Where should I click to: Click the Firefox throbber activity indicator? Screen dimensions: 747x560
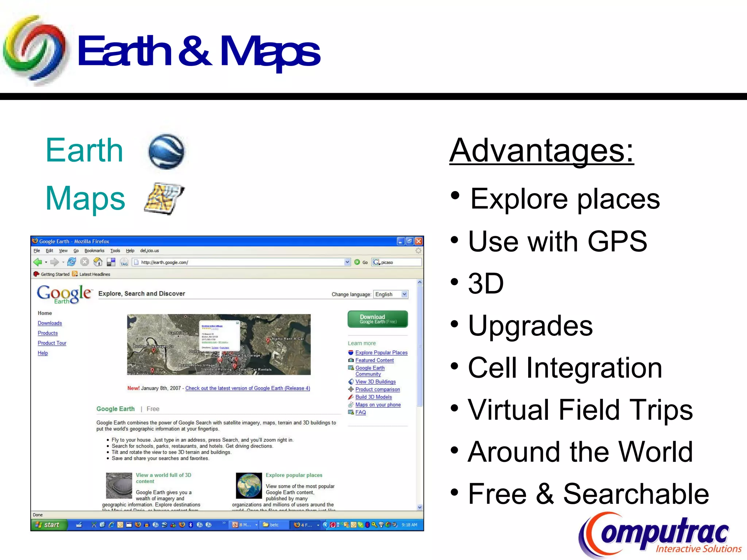(418, 250)
